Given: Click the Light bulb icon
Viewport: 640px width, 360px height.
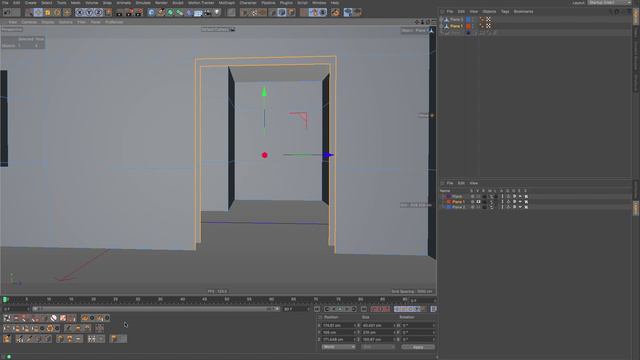Looking at the screenshot, I should [217, 13].
